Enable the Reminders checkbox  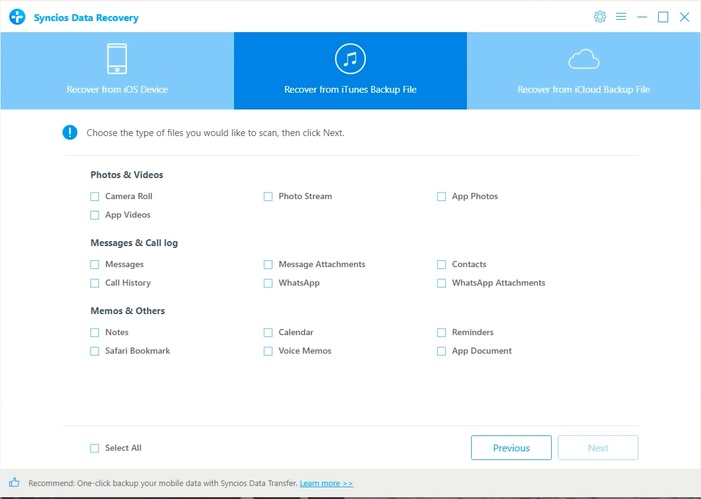[441, 332]
